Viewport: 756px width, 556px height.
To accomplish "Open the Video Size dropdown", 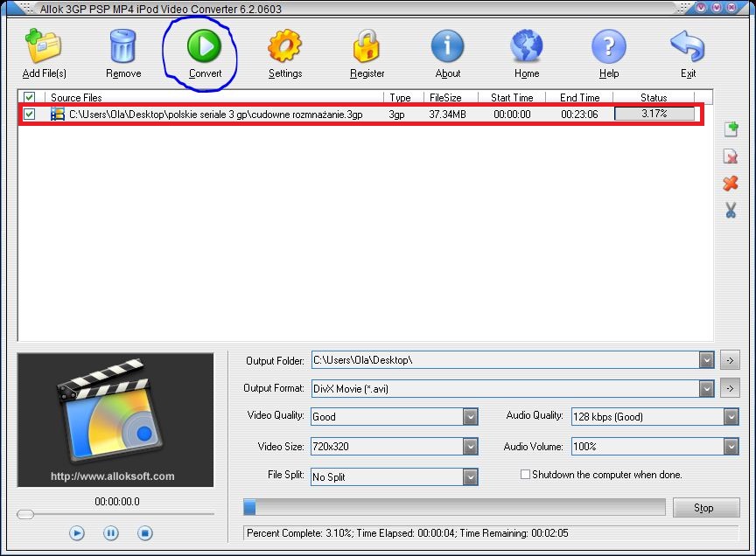I will (x=470, y=447).
